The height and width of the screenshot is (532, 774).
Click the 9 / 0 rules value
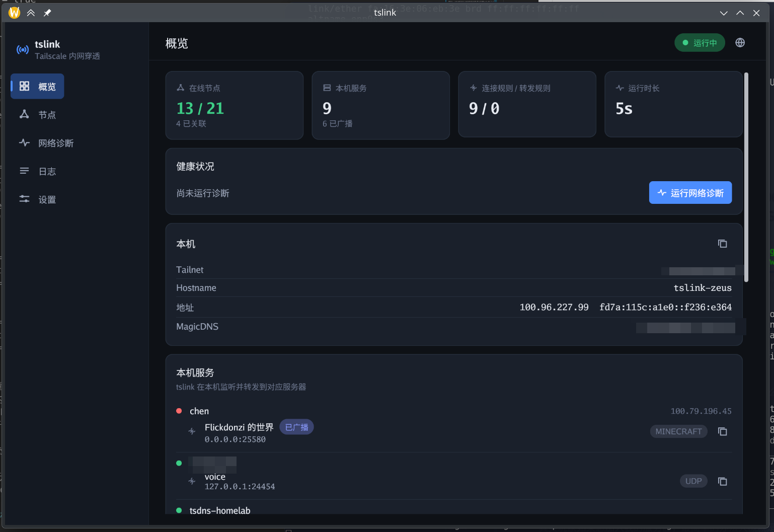point(484,108)
